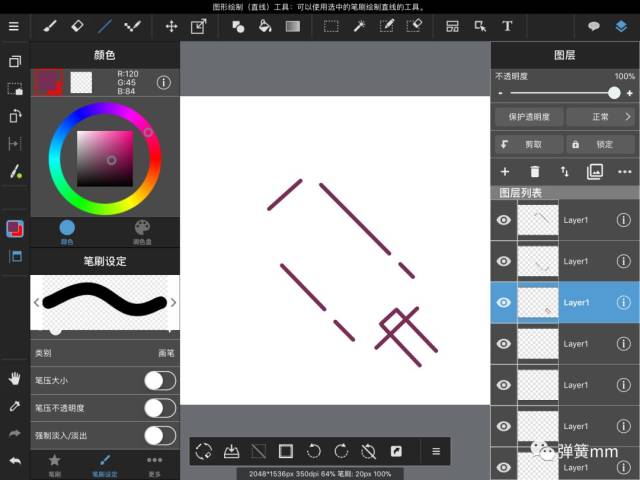The width and height of the screenshot is (640, 480).
Task: Add a new layer with plus icon
Action: point(505,172)
